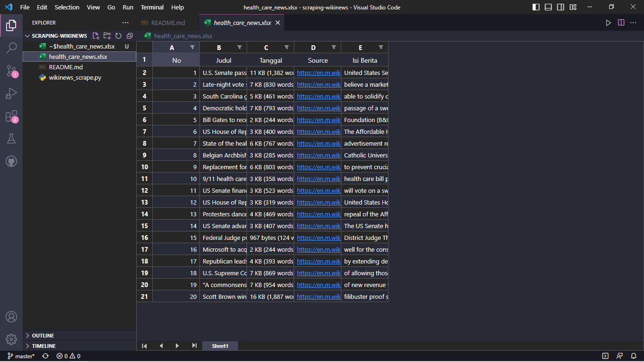Refresh the Explorer file list
This screenshot has width=644, height=362.
pos(118,35)
